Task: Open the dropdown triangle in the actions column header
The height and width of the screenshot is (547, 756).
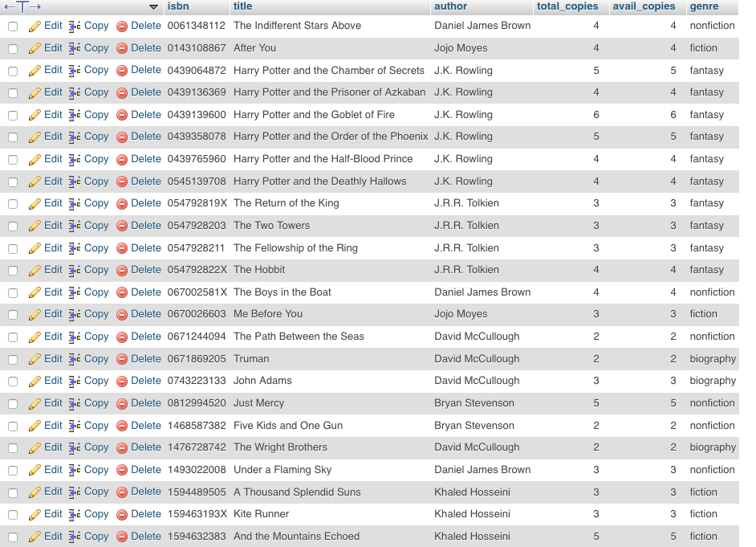Action: coord(152,7)
